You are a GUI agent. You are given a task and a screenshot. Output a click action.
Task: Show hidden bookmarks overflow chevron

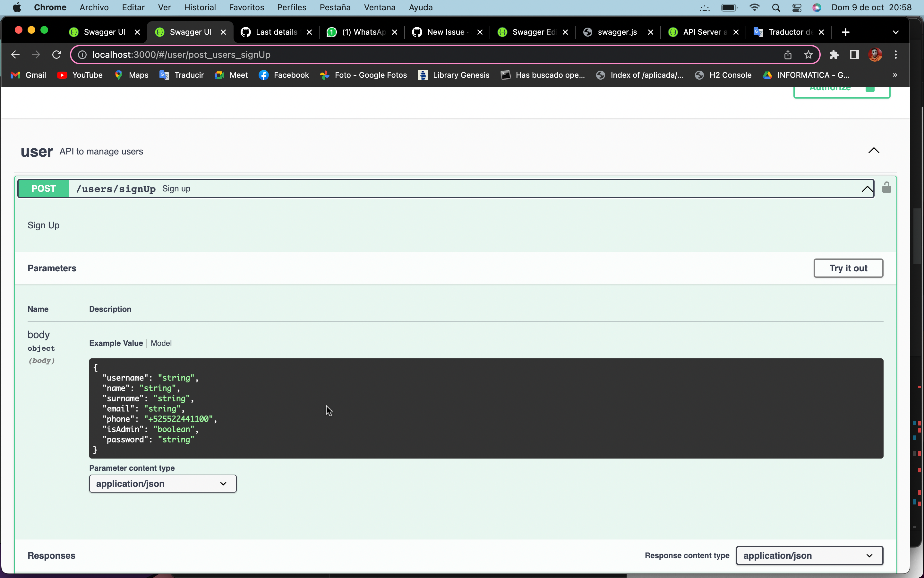coord(895,75)
